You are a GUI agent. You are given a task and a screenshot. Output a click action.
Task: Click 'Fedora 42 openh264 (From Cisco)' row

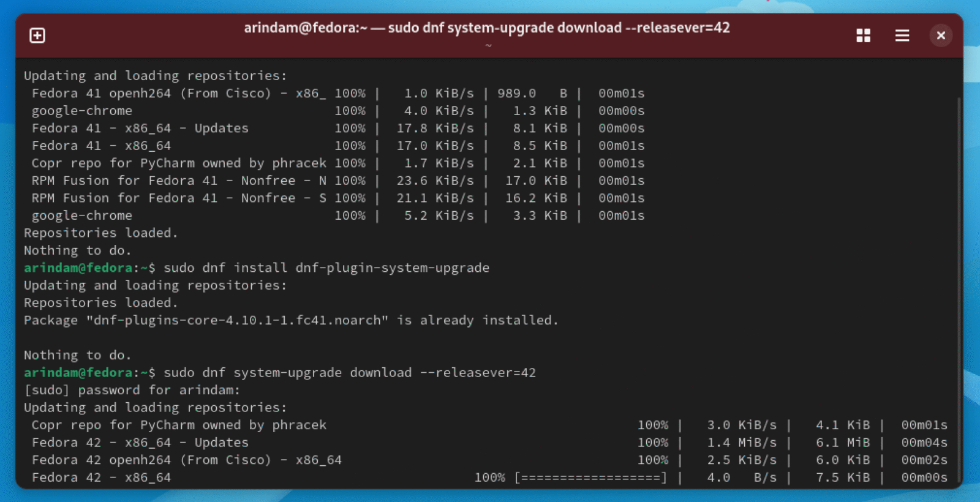(489, 460)
